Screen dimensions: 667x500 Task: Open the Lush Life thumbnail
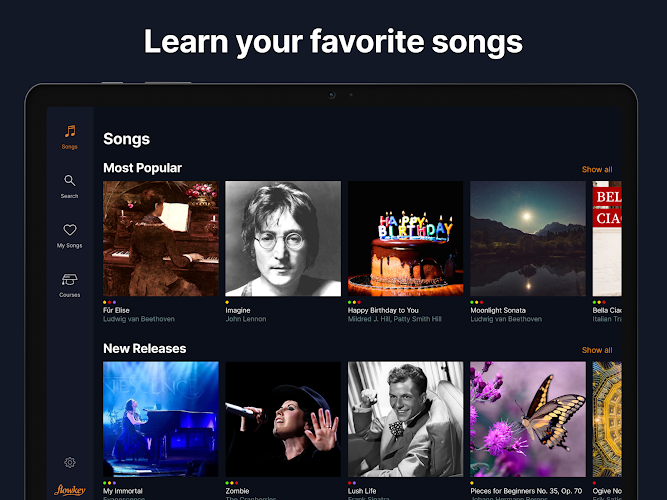[x=405, y=419]
